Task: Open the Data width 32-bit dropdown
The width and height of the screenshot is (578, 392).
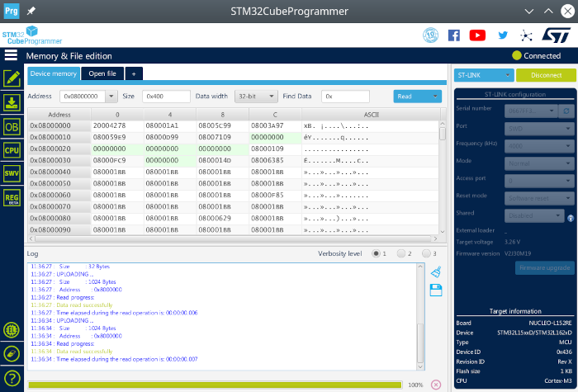Action: [256, 97]
